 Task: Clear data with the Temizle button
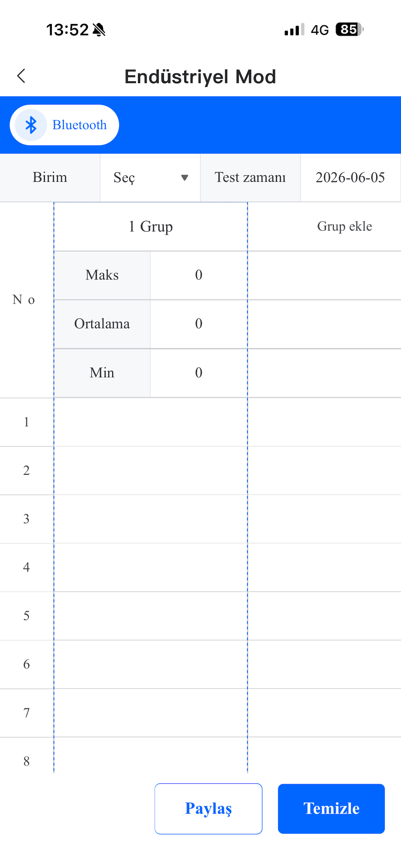331,809
